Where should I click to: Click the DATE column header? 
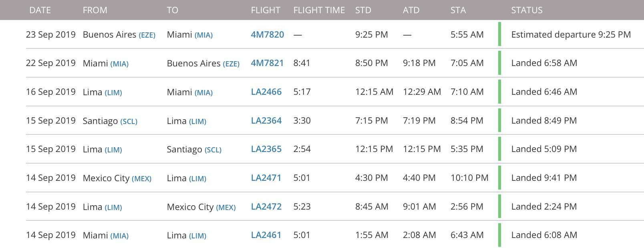(x=40, y=10)
